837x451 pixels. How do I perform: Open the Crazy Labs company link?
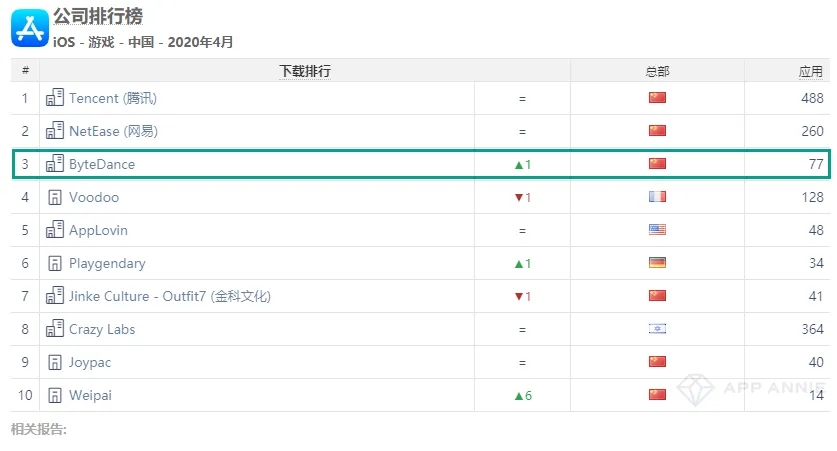point(101,329)
